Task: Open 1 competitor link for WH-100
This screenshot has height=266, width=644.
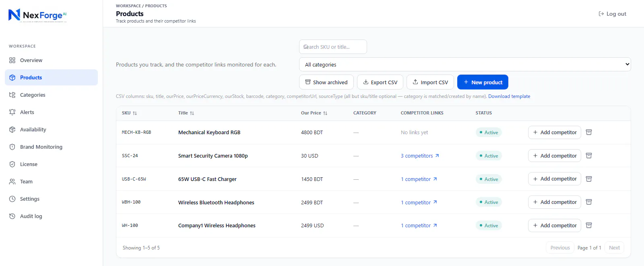Action: [419, 225]
